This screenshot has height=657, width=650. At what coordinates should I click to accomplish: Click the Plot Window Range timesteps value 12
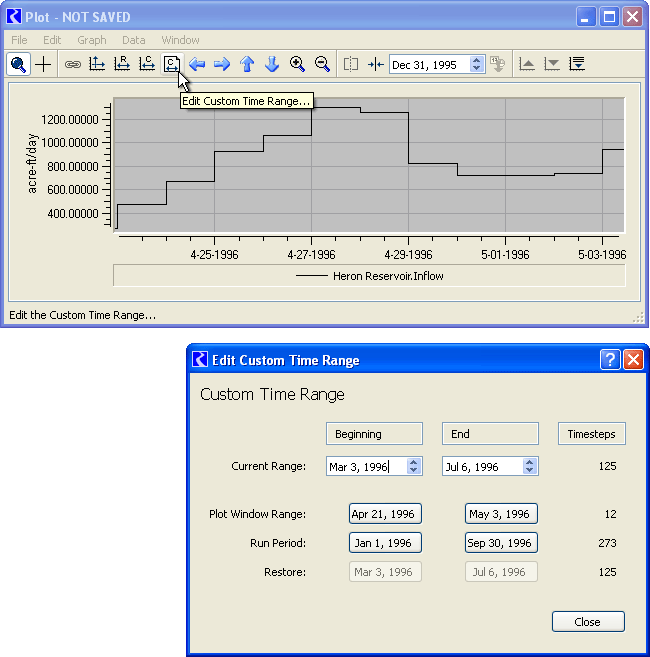(x=611, y=514)
